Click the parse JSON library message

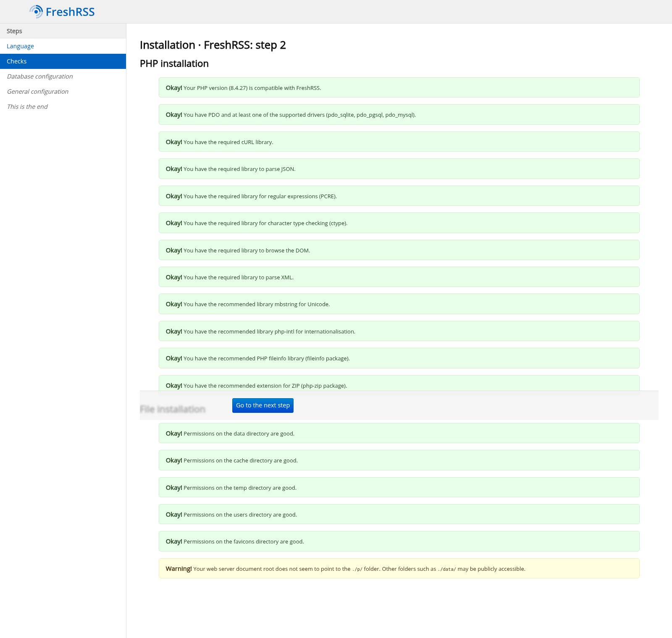[x=399, y=169]
